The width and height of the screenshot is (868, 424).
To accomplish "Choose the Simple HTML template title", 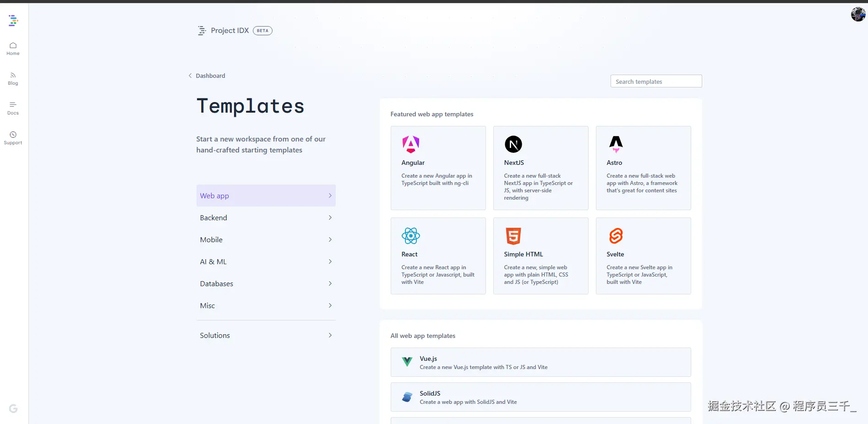I will click(x=524, y=254).
